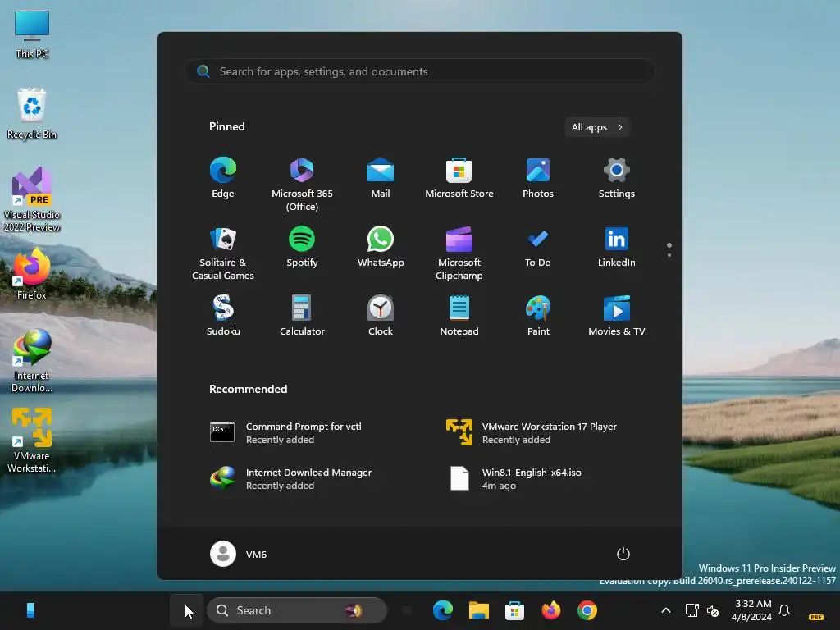
Task: Click the power button in Start menu
Action: tap(623, 554)
